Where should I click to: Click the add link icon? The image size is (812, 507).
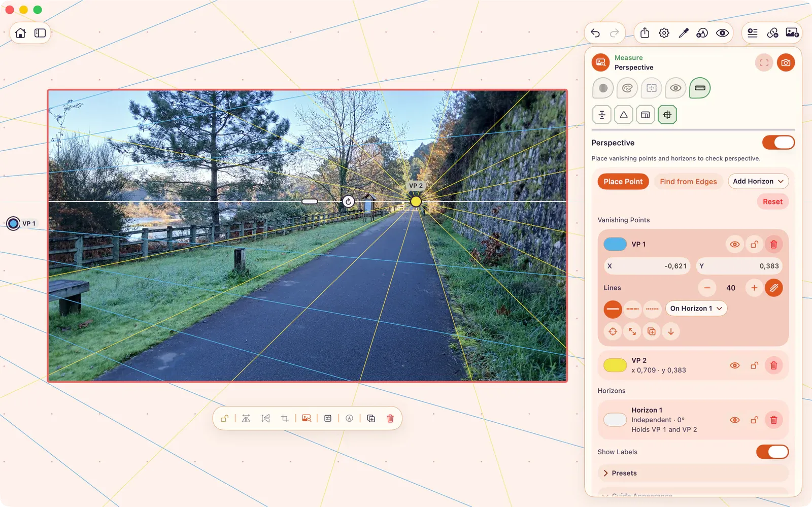772,33
